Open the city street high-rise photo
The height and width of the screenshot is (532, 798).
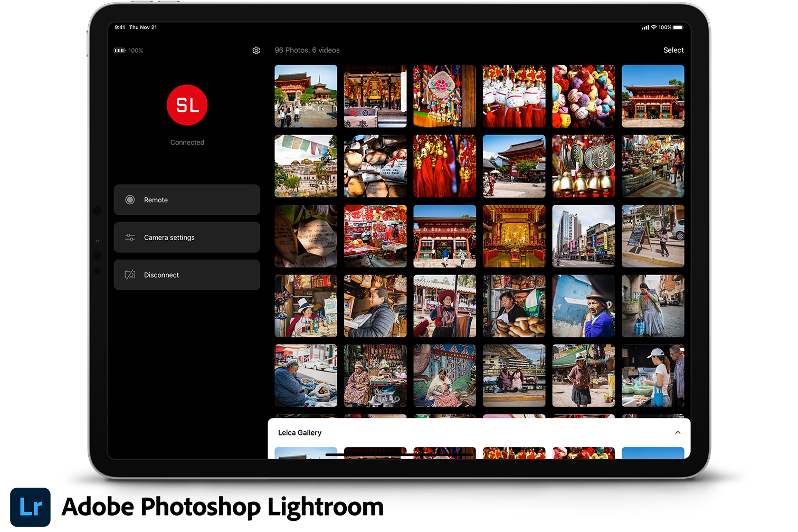tap(583, 236)
